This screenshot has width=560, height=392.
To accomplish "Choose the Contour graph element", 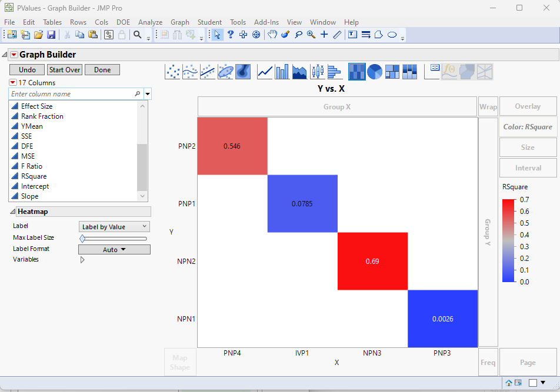I will [x=243, y=72].
